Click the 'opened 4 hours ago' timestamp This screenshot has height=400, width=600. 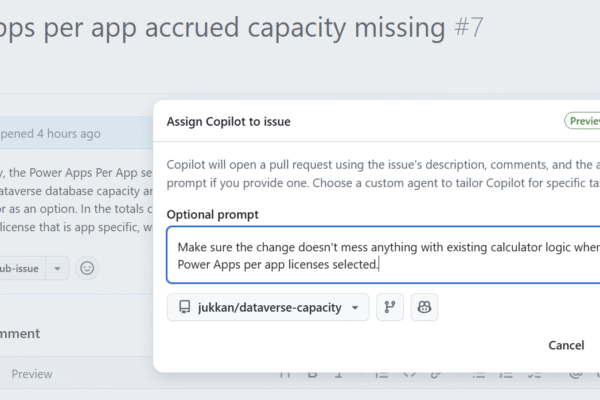[x=50, y=133]
